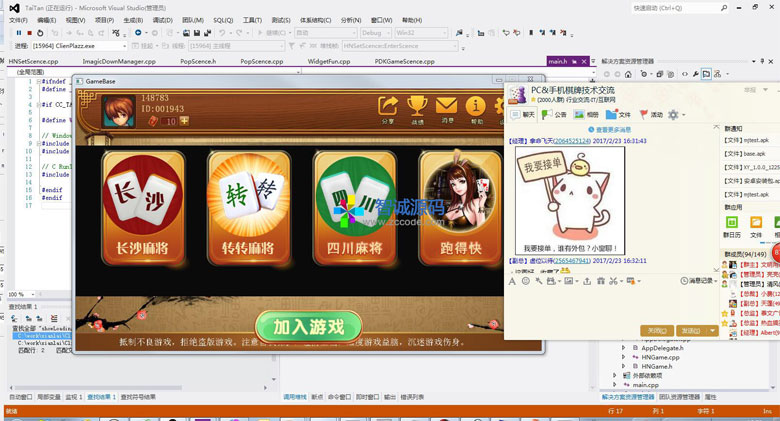This screenshot has height=421, width=780.
Task: Open the QQ group settings gear icon
Action: coord(673,115)
